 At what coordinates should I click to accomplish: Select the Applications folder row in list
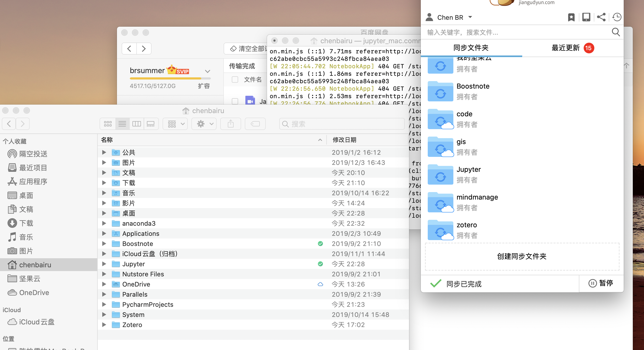(253, 233)
